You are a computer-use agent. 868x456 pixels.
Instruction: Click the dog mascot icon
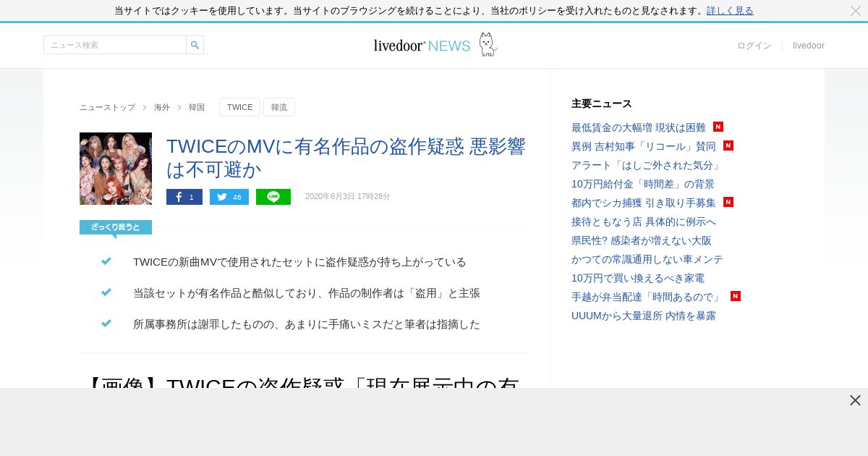click(488, 45)
